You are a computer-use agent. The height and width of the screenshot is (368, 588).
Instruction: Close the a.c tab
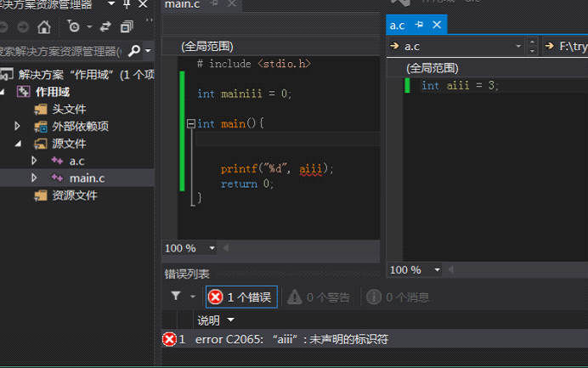pos(437,25)
